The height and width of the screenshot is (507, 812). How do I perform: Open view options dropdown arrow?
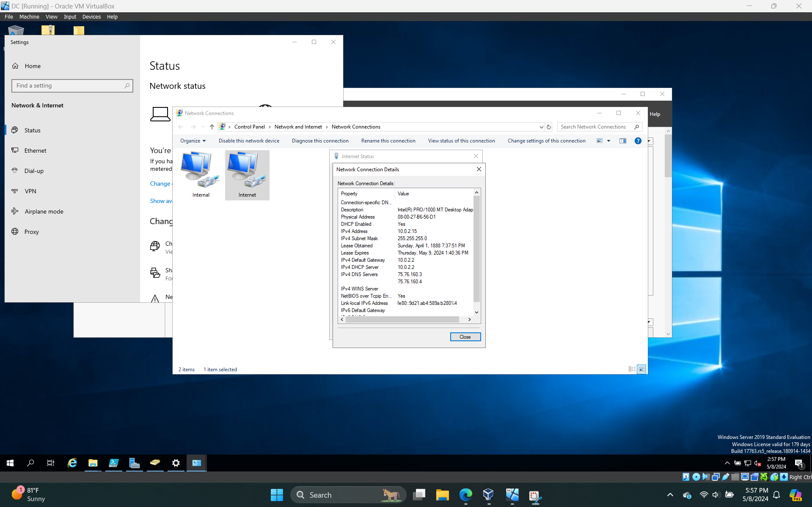(609, 141)
